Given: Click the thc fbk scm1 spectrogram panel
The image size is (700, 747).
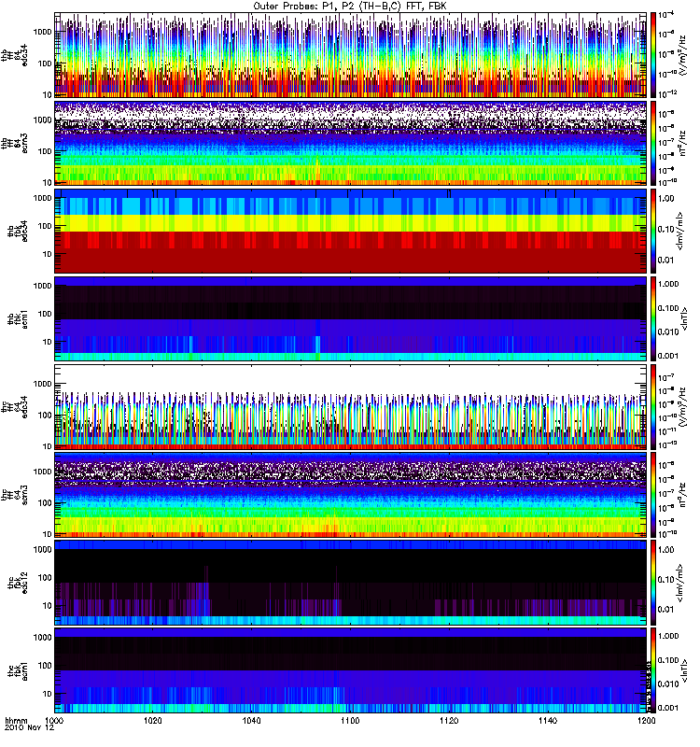Looking at the screenshot, I should [x=351, y=669].
